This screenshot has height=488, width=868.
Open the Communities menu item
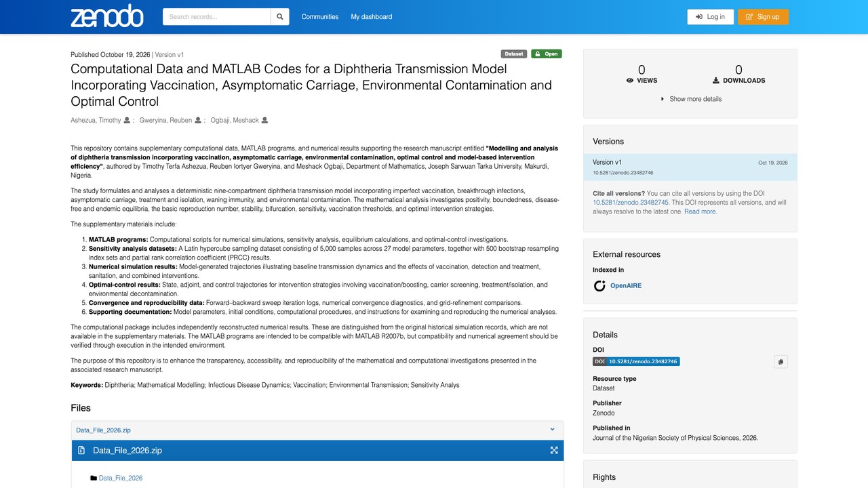coord(320,17)
